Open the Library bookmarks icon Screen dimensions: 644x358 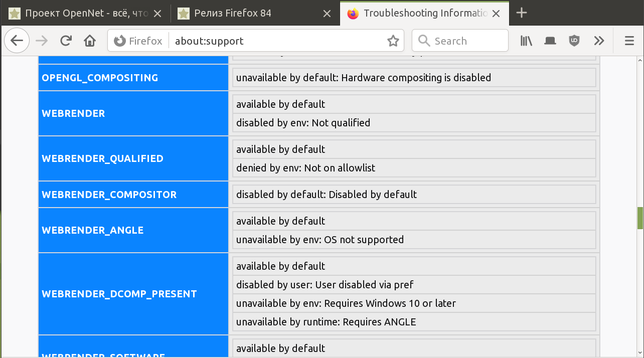click(x=526, y=41)
